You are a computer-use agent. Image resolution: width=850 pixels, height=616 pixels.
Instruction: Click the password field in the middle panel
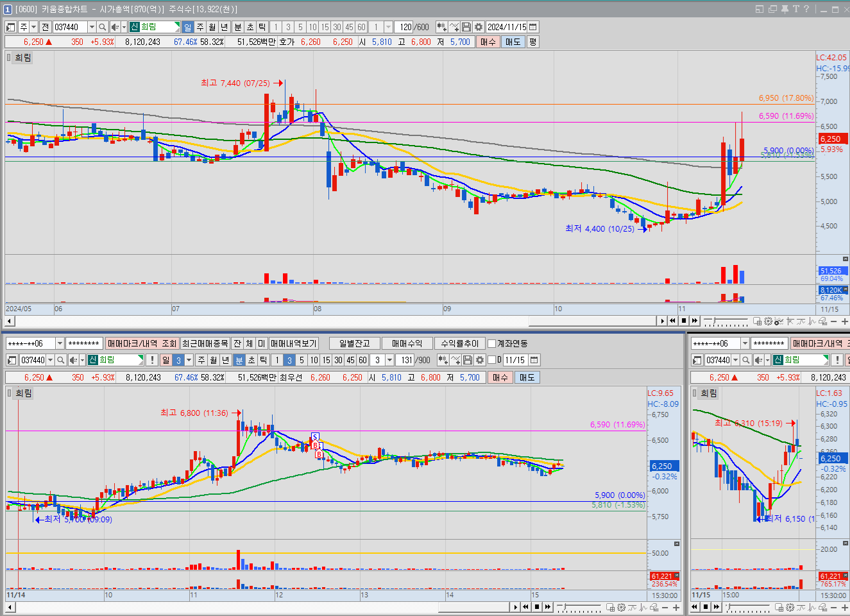pyautogui.click(x=83, y=343)
